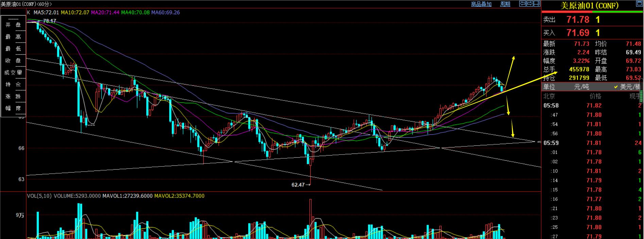Click the MA40:70.08 indicator label
Image resolution: width=644 pixels, height=239 pixels.
coord(135,12)
